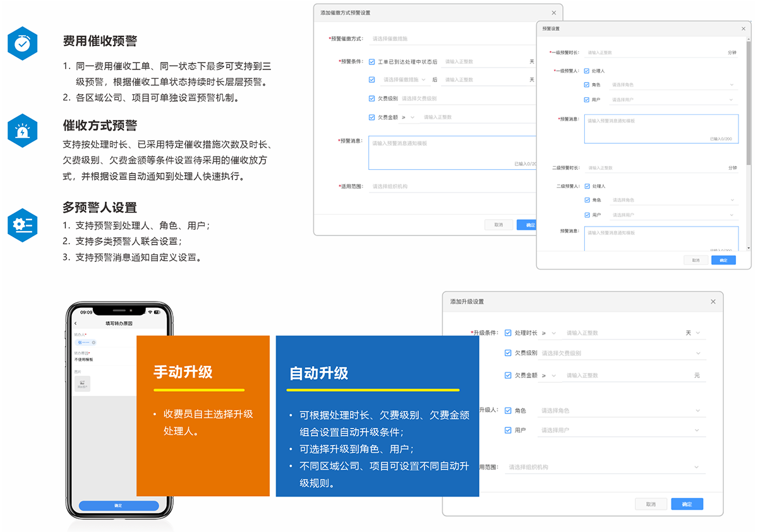
Task: Tap the add picture icon on phone
Action: [82, 384]
